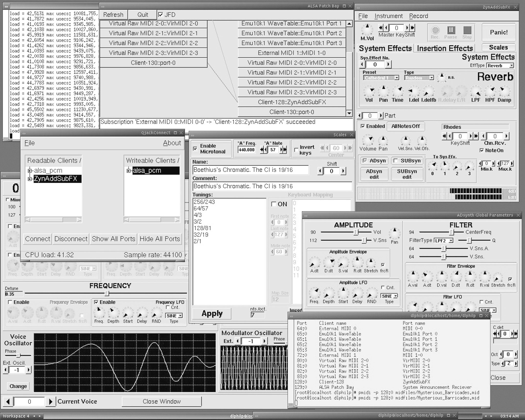Image resolution: width=525 pixels, height=420 pixels.
Task: Click the Pause button in ZynAddSubFX
Action: click(451, 30)
